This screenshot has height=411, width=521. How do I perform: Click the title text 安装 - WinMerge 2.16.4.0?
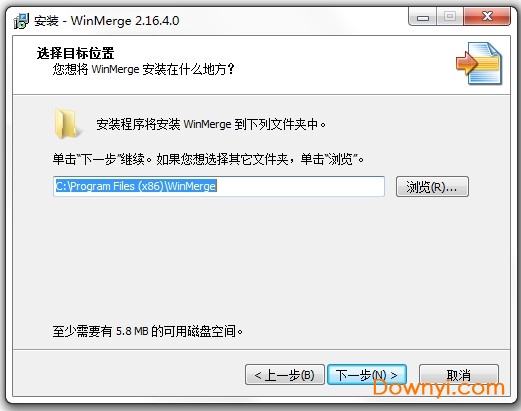pos(107,21)
